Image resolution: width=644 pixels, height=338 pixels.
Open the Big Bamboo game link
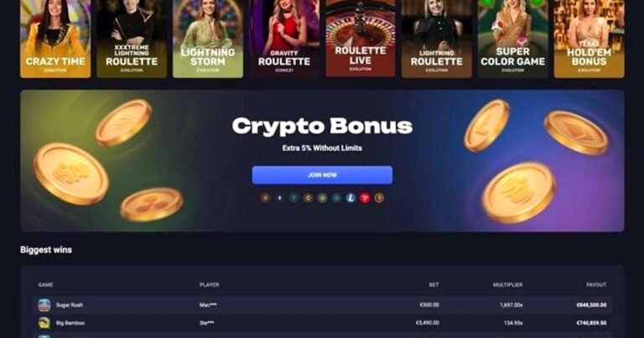pyautogui.click(x=70, y=323)
